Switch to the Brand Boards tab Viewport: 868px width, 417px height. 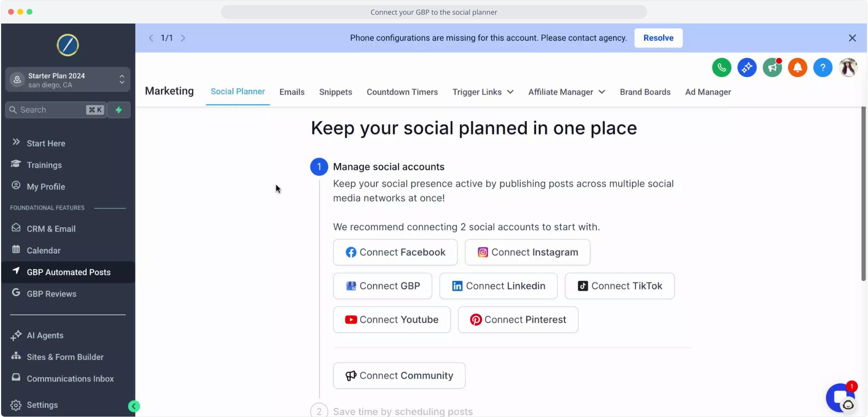[x=645, y=92]
